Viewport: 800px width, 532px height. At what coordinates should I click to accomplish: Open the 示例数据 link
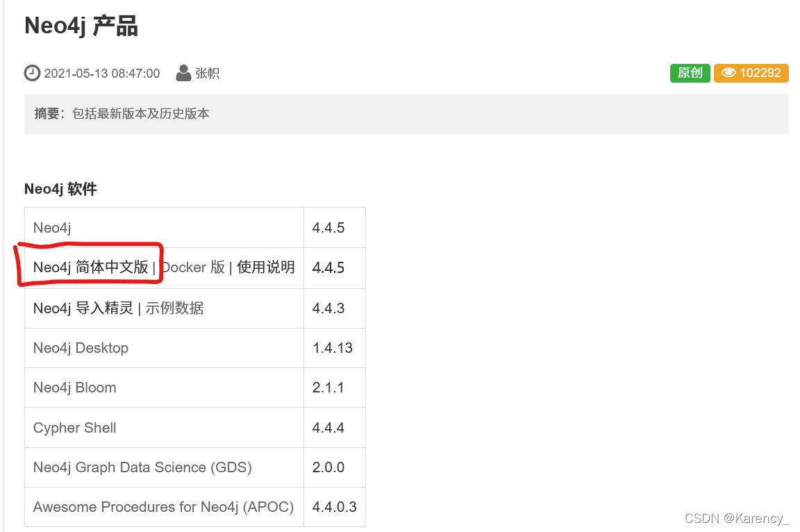coord(174,308)
